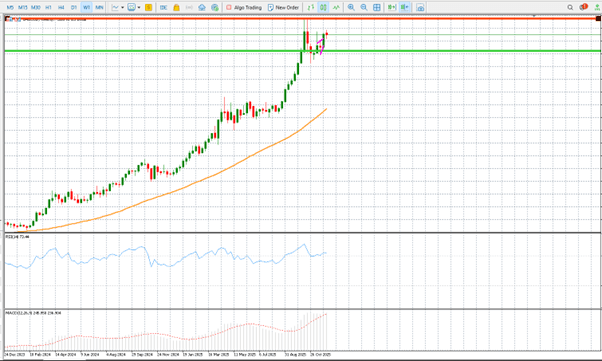The height and width of the screenshot is (361, 602).
Task: Select the magenta trend line on chart
Action: click(321, 46)
